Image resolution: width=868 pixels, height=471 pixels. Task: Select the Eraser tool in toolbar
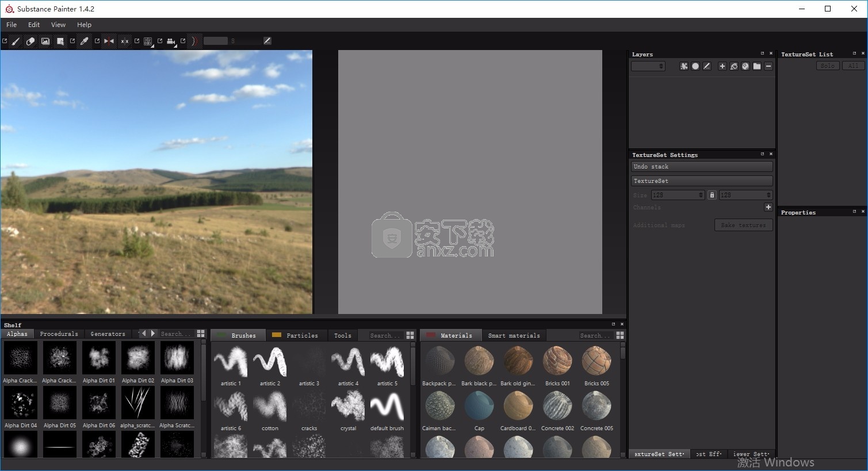pos(30,41)
